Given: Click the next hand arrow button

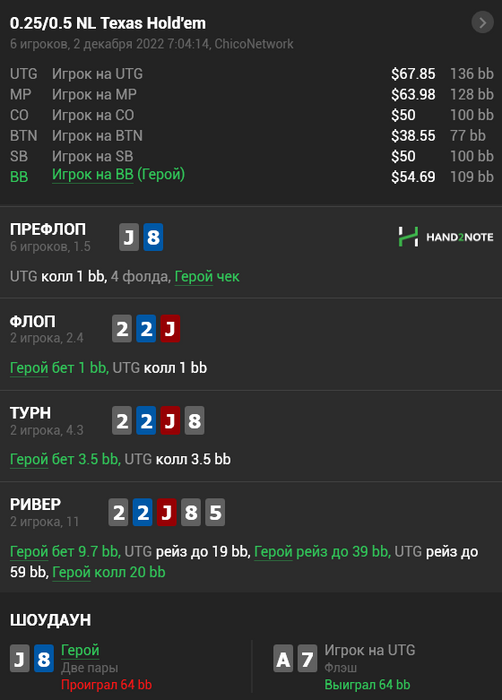Looking at the screenshot, I should 482,22.
